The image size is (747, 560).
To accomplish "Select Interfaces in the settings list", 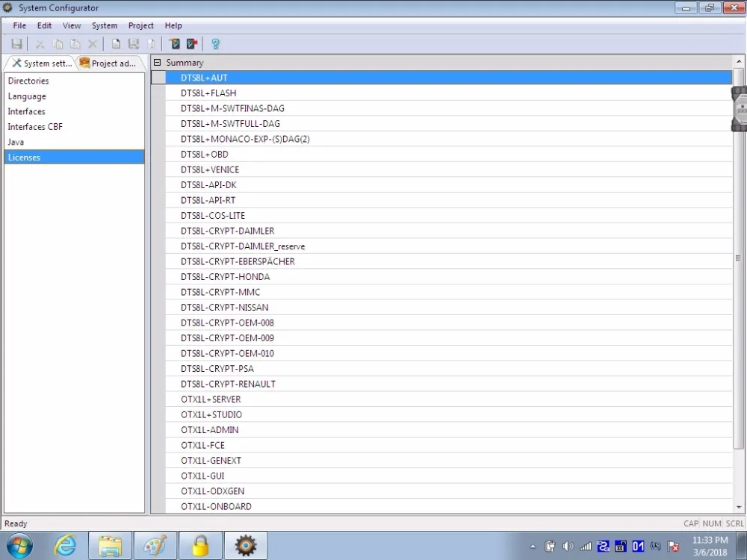I will 74,111.
